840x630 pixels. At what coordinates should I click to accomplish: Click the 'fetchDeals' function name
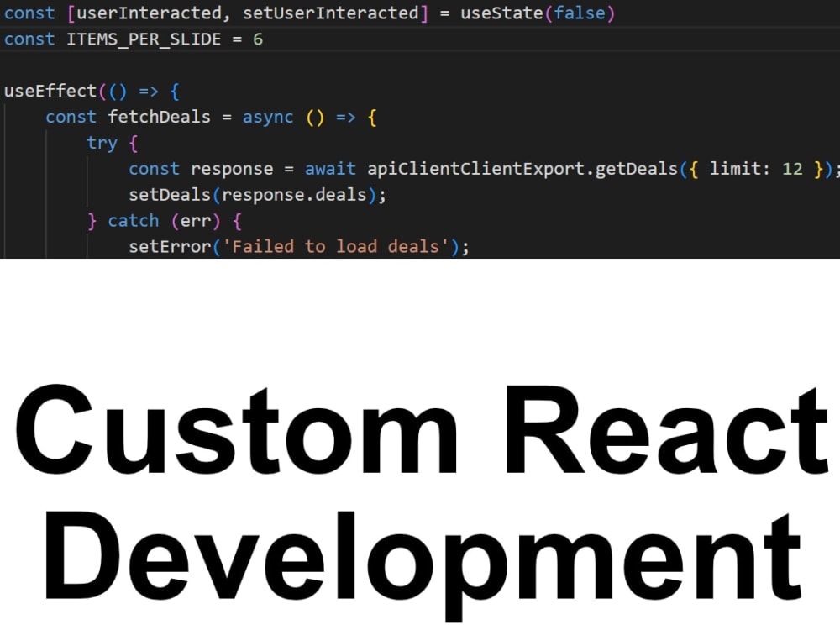point(159,117)
